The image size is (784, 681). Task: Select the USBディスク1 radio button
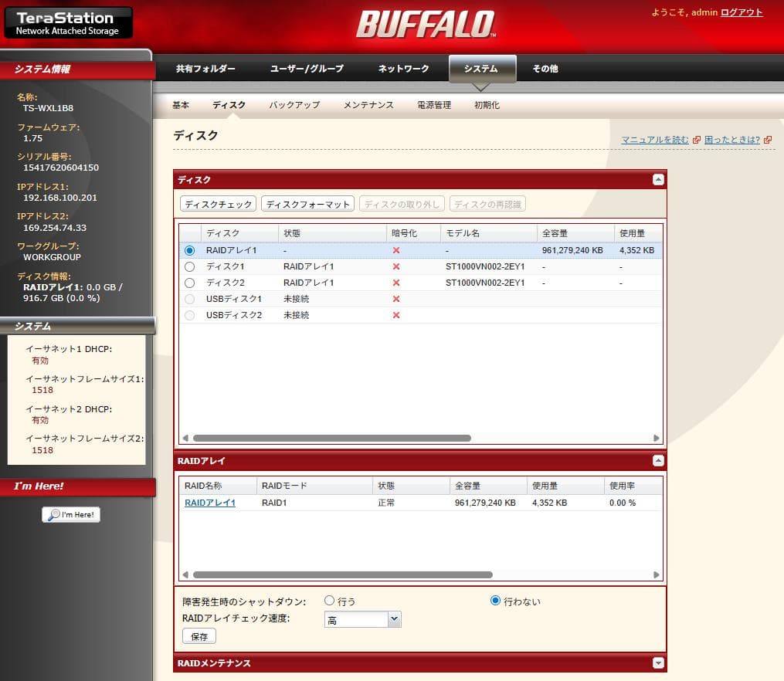pos(189,299)
